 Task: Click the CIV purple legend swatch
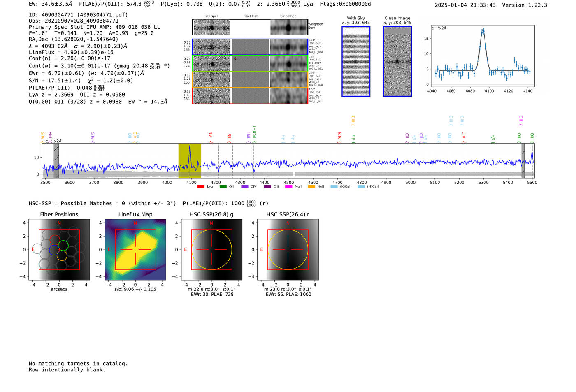[245, 186]
